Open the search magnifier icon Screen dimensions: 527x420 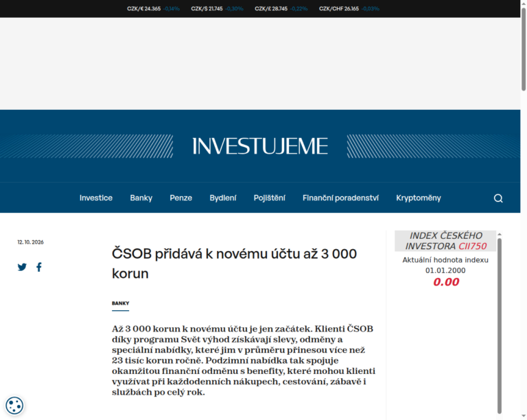498,198
